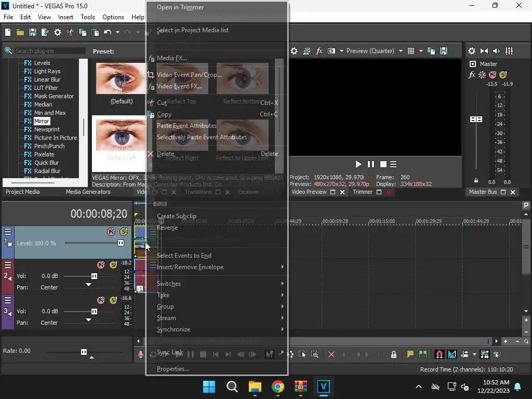The image size is (532, 399).
Task: Mute audio track 3
Action: pos(101,300)
